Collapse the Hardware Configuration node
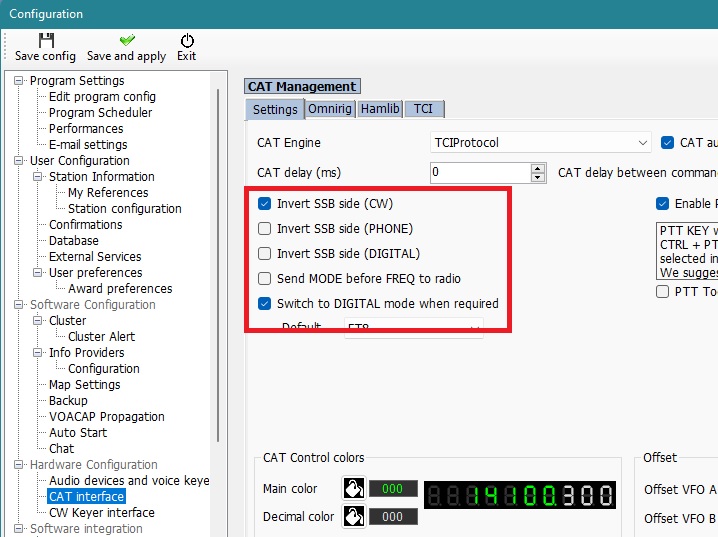Image resolution: width=718 pixels, height=537 pixels. tap(18, 465)
